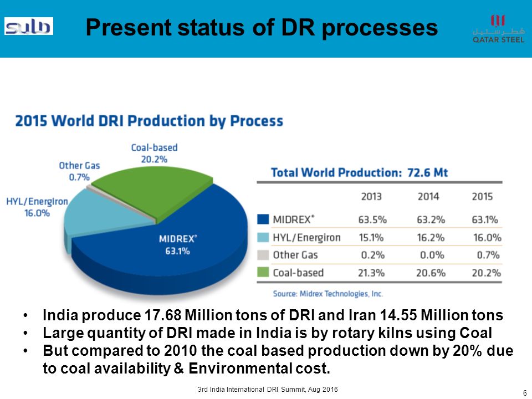This screenshot has height=399, width=532.
Task: Click the slide number 6
Action: point(525,393)
